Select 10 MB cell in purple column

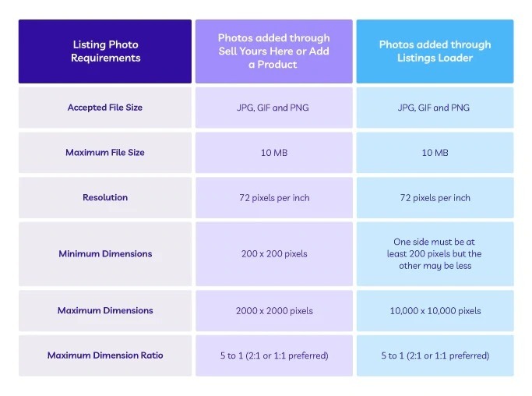click(x=274, y=153)
